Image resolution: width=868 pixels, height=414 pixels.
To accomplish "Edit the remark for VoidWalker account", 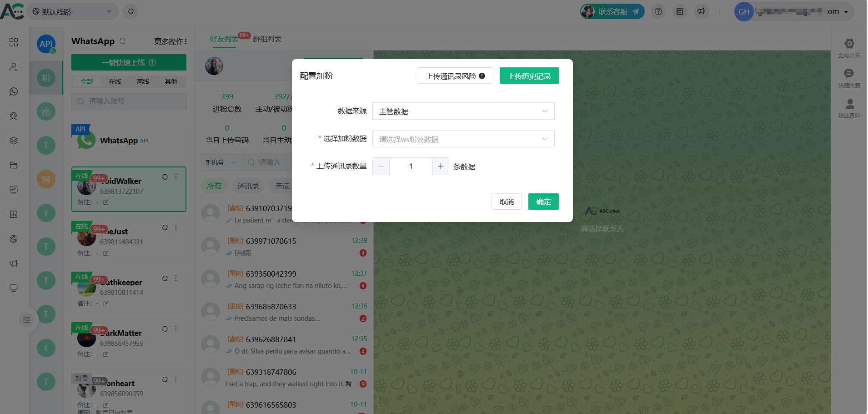I will (x=106, y=202).
